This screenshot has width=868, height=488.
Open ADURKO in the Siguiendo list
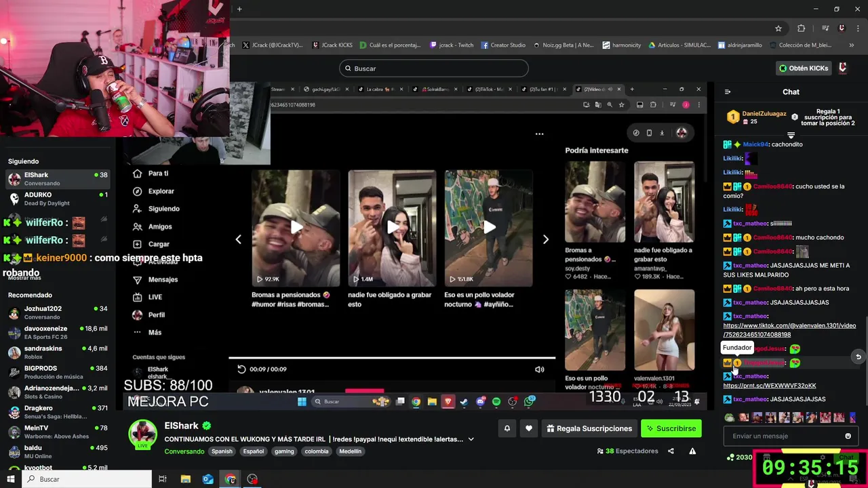click(58, 199)
